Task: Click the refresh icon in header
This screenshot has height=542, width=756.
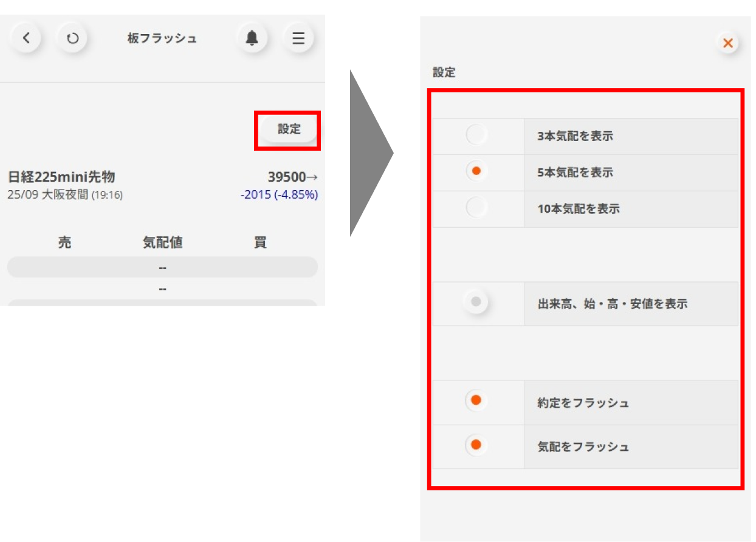Action: coord(72,38)
